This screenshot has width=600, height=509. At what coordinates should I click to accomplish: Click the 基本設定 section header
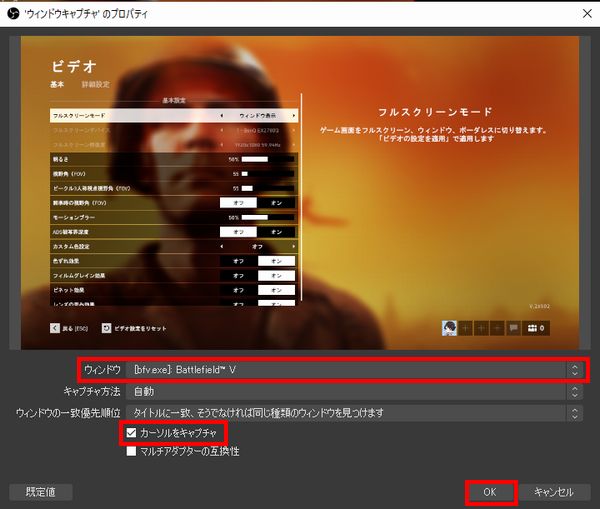point(174,100)
